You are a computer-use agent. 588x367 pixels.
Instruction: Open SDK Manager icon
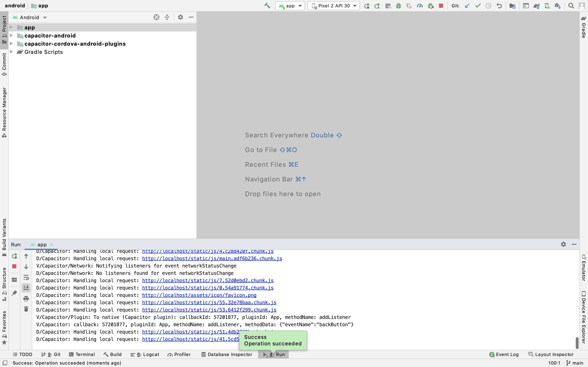pos(558,6)
